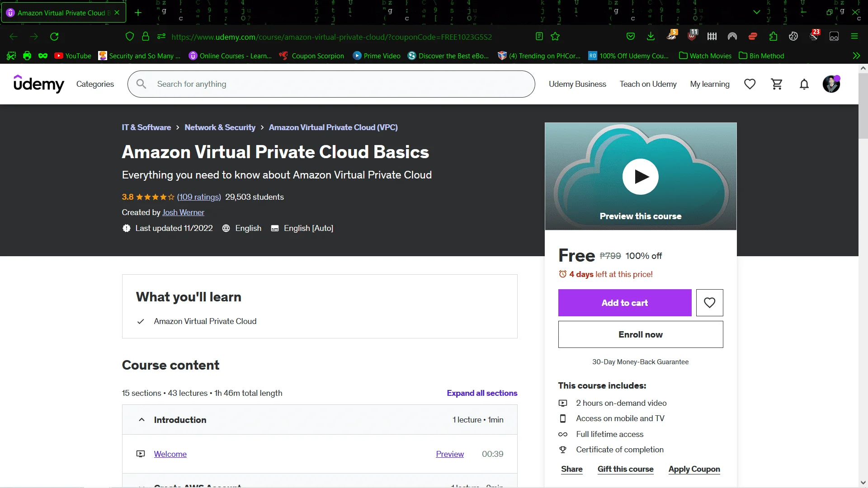Open the wishlist heart in Udemy header
Image resolution: width=868 pixels, height=488 pixels.
(x=750, y=84)
